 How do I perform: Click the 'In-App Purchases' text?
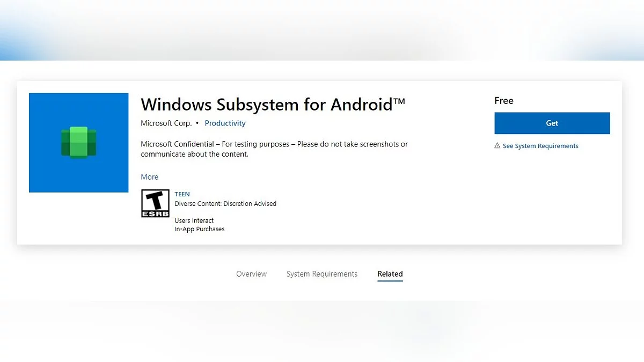click(200, 229)
